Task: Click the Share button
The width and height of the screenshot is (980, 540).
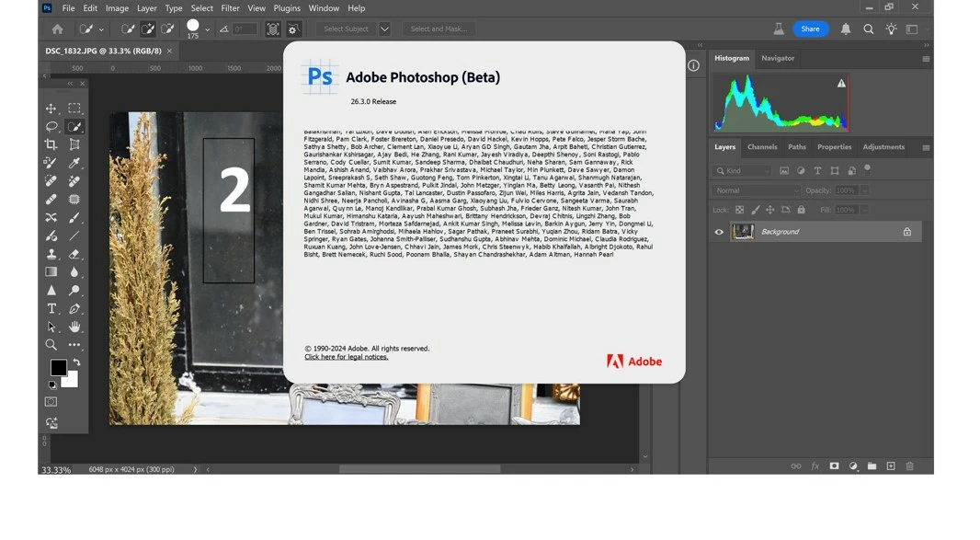Action: pyautogui.click(x=810, y=29)
